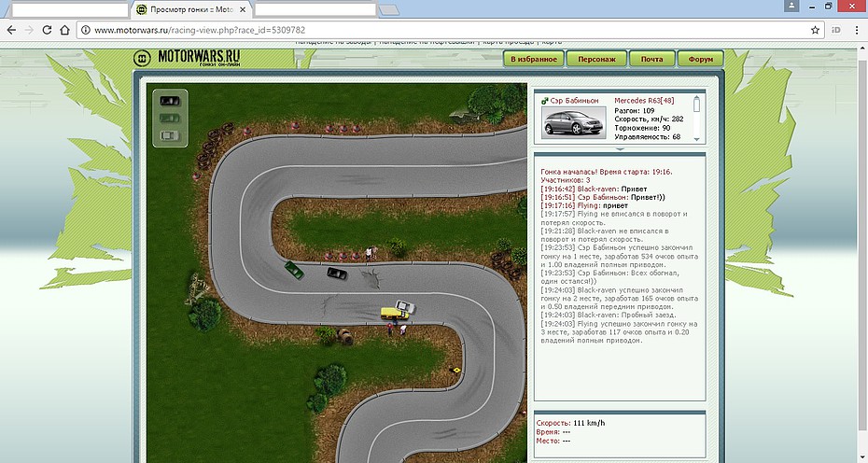Click the green car on the track
The height and width of the screenshot is (463, 868).
[294, 271]
